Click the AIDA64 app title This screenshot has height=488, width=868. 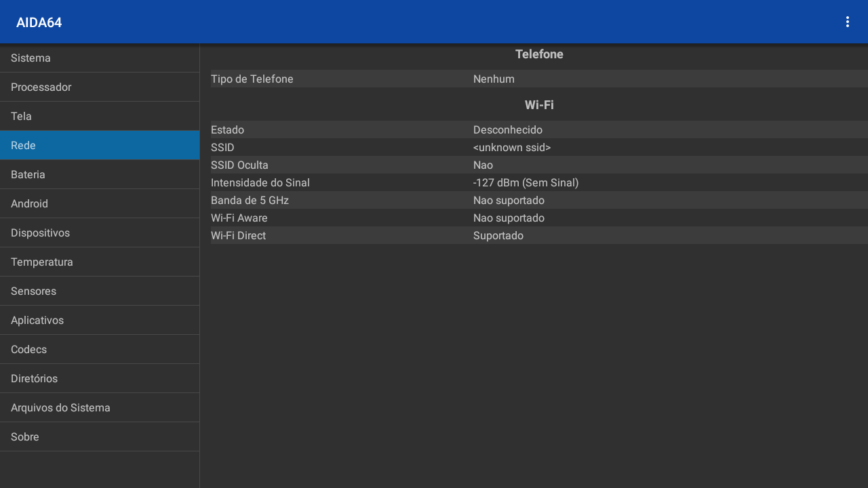click(x=39, y=22)
